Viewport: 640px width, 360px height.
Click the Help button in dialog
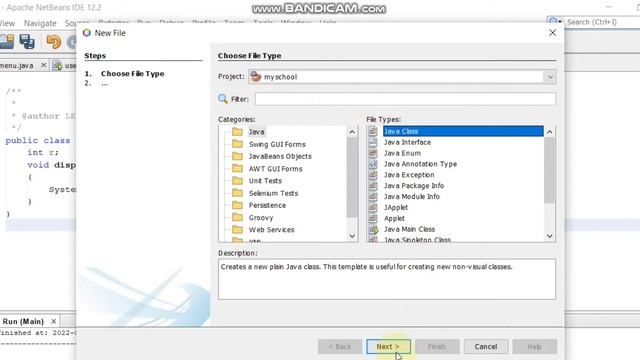click(534, 347)
